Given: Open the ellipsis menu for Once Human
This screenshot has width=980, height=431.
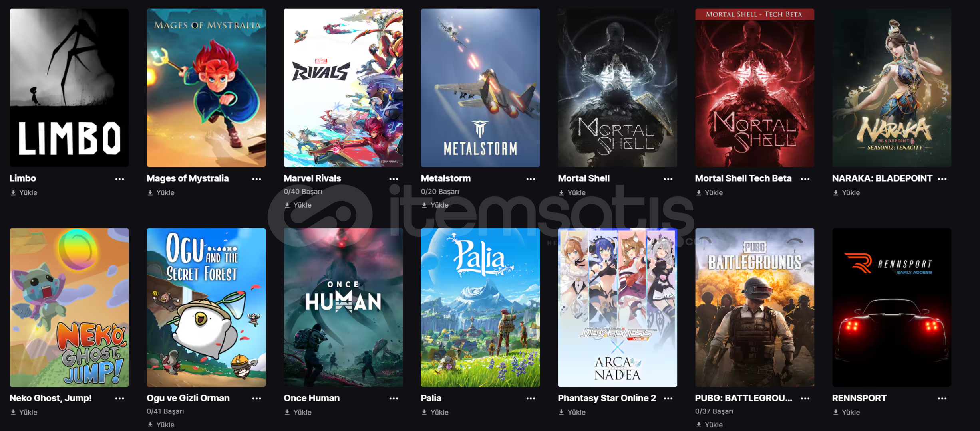Looking at the screenshot, I should 394,398.
